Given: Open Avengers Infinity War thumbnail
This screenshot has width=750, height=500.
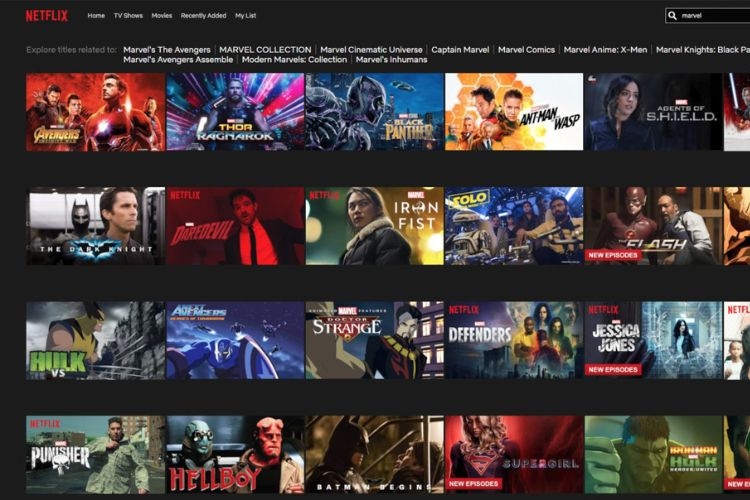Looking at the screenshot, I should coord(96,112).
